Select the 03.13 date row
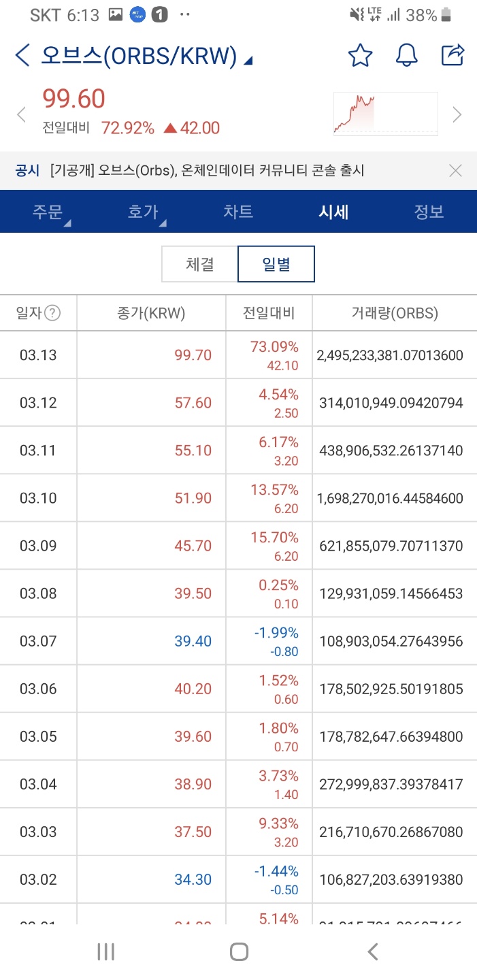 point(238,355)
